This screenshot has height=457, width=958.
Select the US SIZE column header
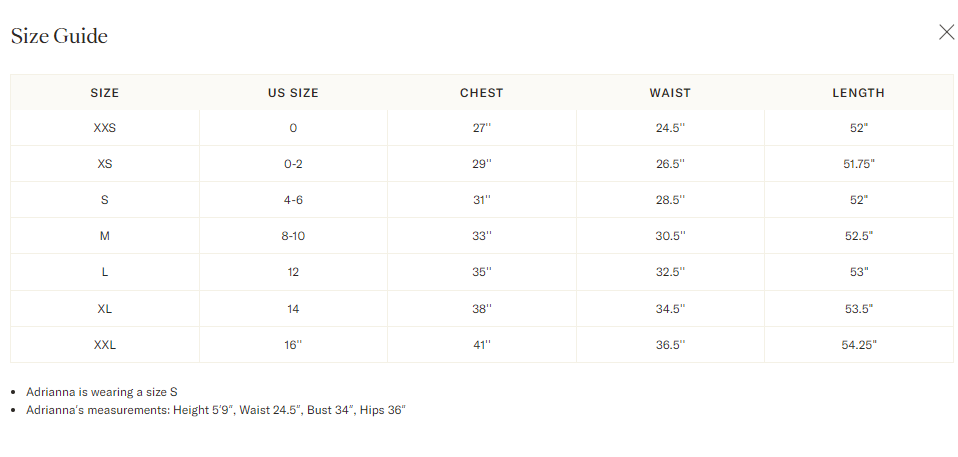click(x=293, y=93)
